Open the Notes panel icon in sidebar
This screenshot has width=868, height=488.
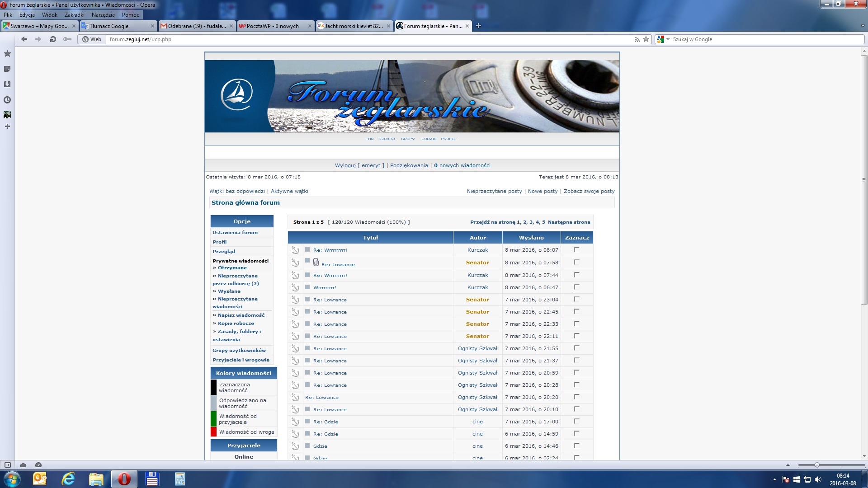coord(7,69)
